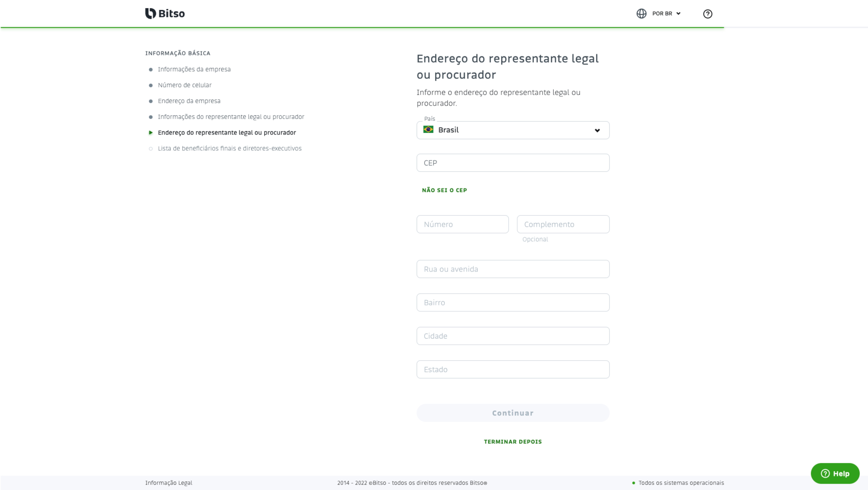This screenshot has height=490, width=868.
Task: Click the page title Endereço do representante legal
Action: (x=507, y=66)
